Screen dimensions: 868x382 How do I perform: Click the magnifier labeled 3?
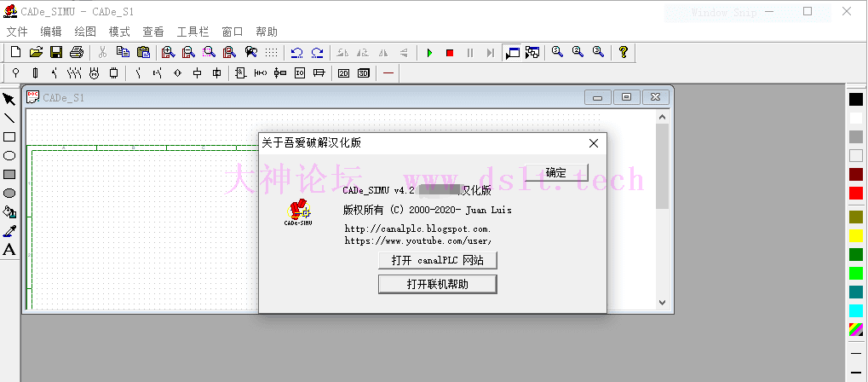598,53
